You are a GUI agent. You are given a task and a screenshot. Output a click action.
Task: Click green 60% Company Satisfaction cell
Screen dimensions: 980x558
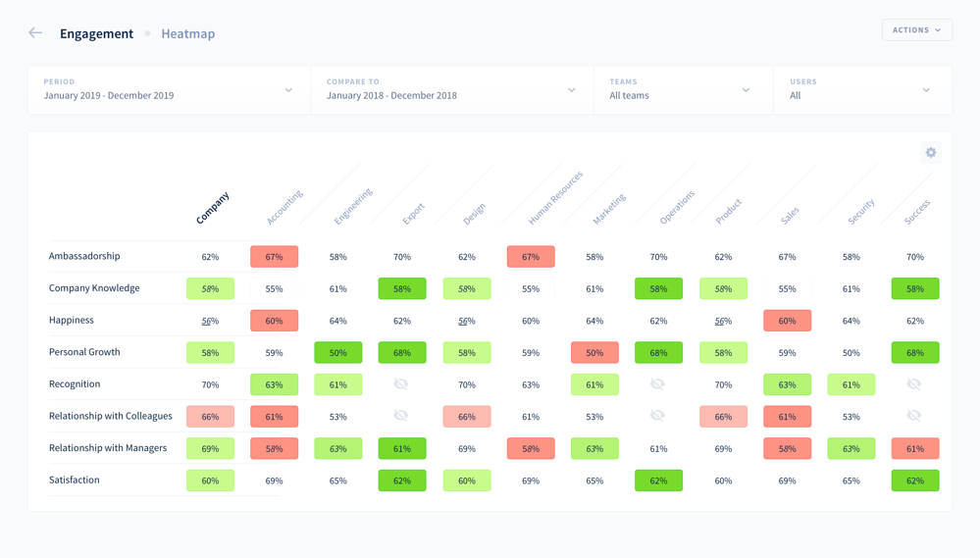(210, 481)
